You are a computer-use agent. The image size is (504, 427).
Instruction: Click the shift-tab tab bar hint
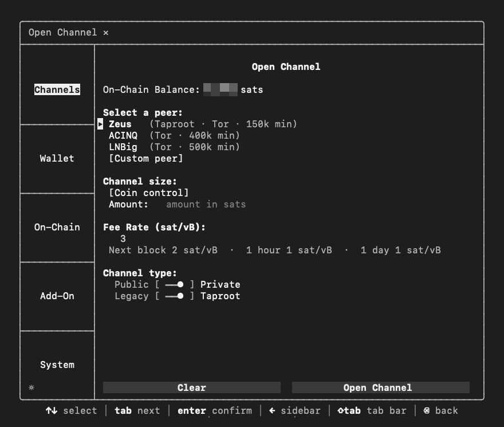(372, 410)
